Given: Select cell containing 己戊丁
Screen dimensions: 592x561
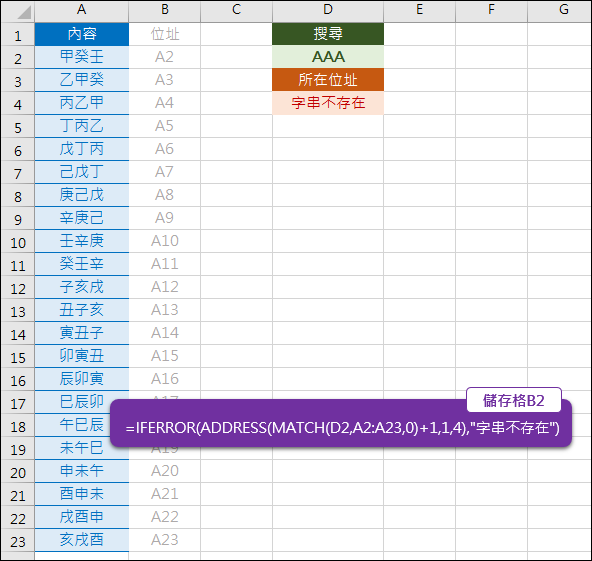Looking at the screenshot, I should (x=82, y=172).
